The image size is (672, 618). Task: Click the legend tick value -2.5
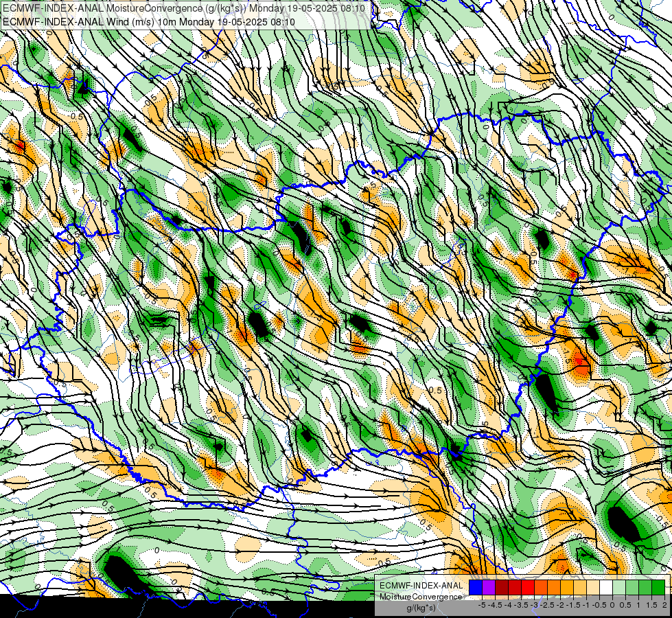pos(547,605)
